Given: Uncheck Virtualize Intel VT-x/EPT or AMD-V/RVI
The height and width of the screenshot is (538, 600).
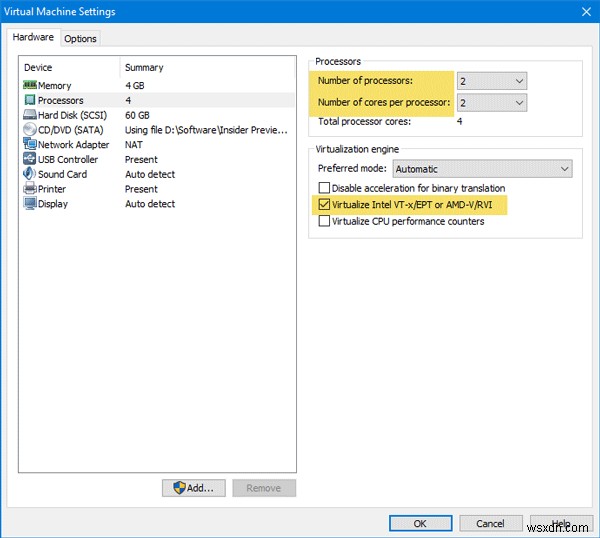Looking at the screenshot, I should pos(324,204).
